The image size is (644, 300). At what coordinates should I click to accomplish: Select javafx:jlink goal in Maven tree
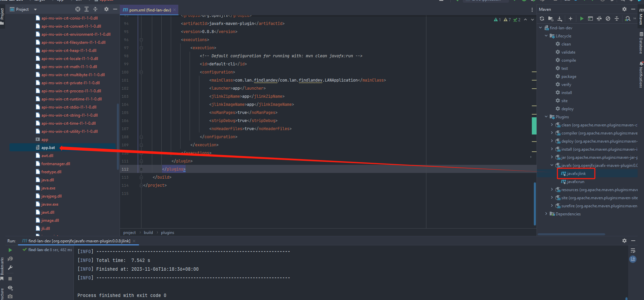[576, 174]
